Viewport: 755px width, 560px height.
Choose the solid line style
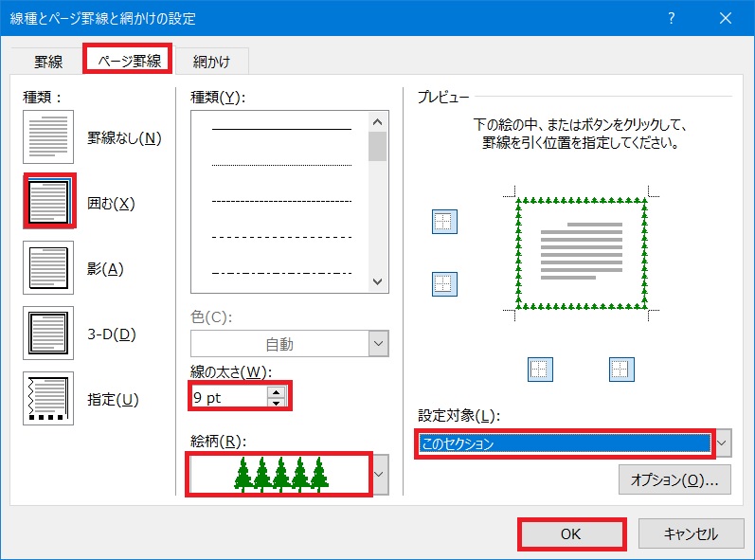[x=281, y=129]
